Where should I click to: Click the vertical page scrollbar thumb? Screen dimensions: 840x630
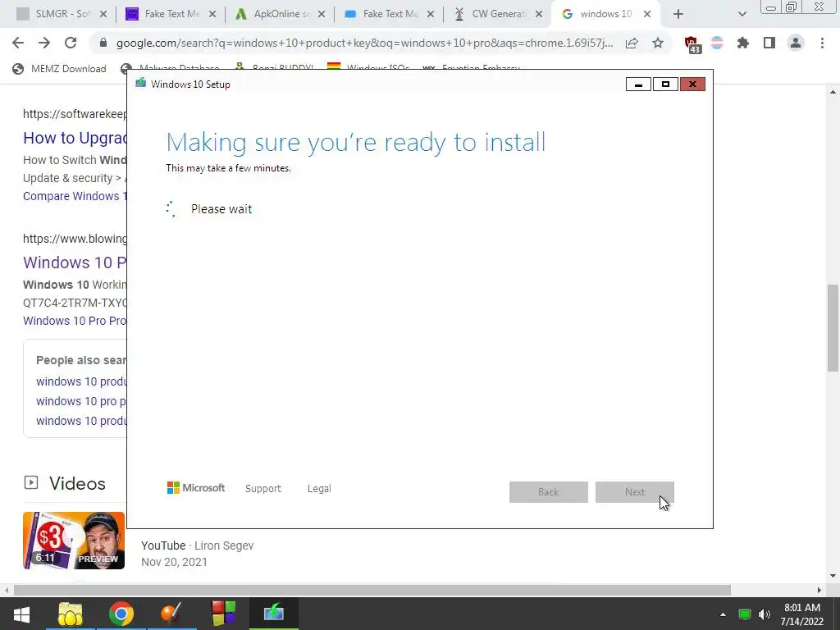[x=833, y=327]
